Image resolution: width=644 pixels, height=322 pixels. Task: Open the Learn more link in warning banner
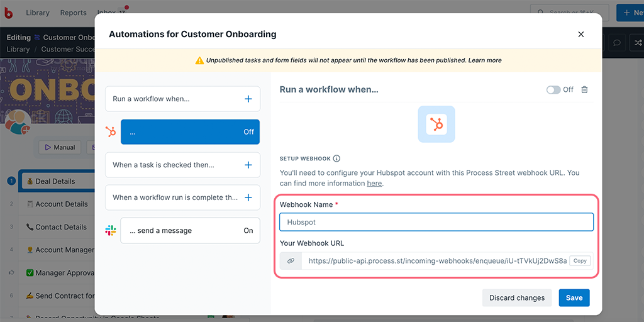click(485, 60)
